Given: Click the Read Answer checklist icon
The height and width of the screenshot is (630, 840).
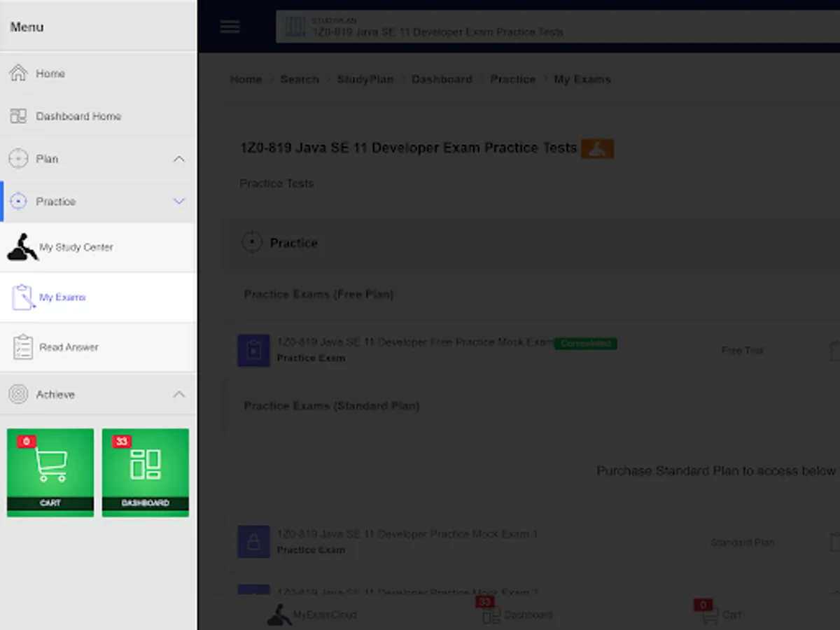Looking at the screenshot, I should point(23,346).
